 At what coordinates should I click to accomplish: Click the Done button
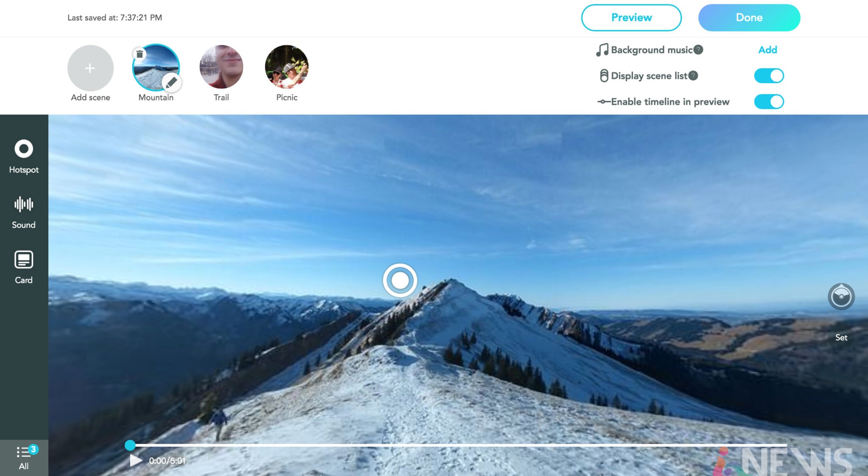pos(749,17)
